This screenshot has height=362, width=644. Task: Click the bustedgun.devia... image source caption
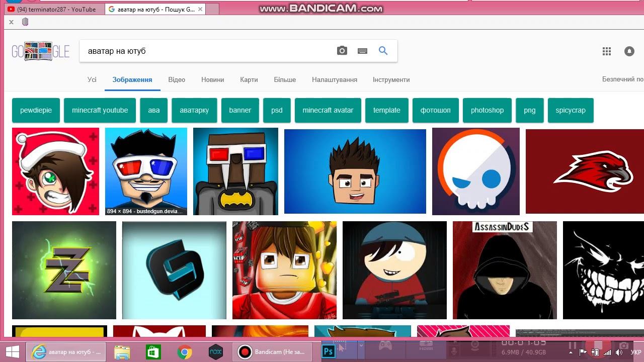point(145,211)
